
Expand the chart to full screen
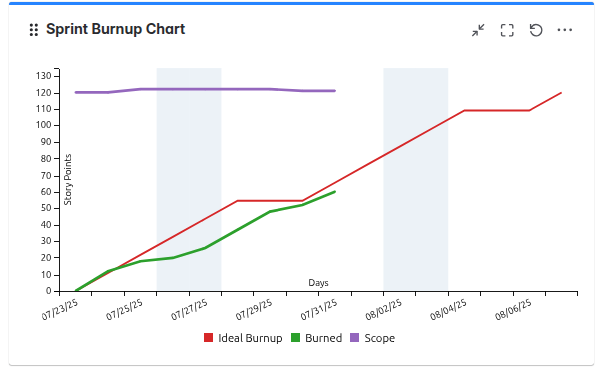[x=507, y=30]
